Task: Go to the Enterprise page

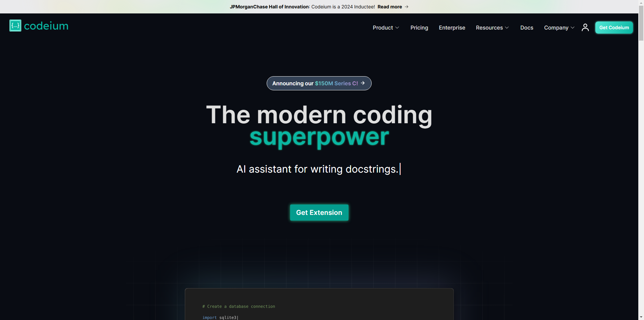Action: pos(452,28)
